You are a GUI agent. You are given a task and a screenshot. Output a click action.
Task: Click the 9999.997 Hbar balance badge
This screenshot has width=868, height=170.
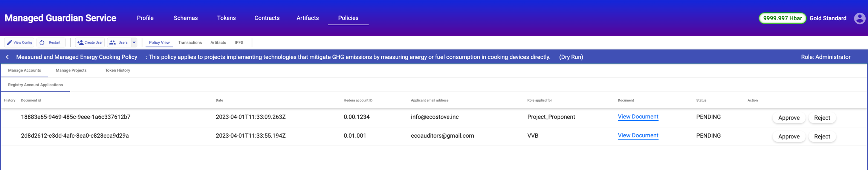click(782, 18)
